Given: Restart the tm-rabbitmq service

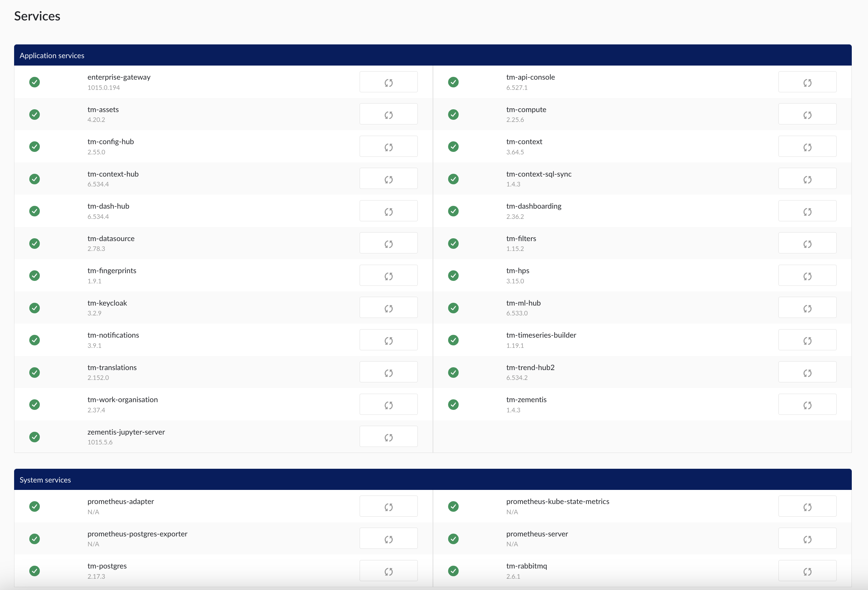Looking at the screenshot, I should click(807, 571).
